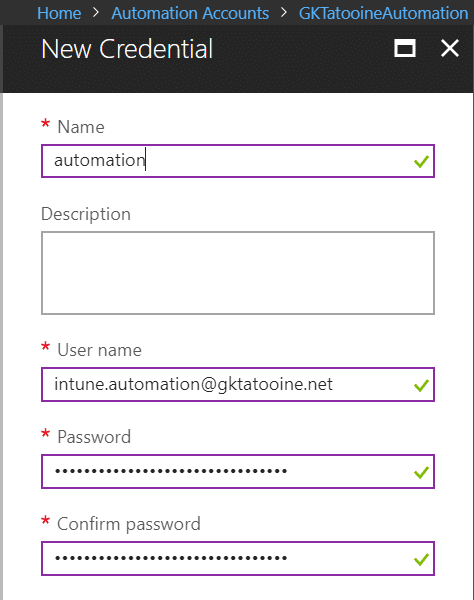Click the User name label

point(99,350)
